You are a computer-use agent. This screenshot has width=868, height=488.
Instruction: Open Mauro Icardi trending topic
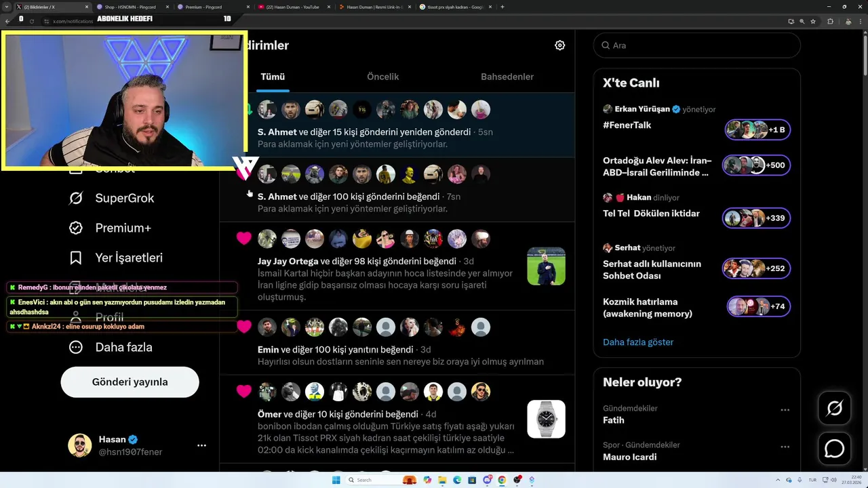coord(630,457)
